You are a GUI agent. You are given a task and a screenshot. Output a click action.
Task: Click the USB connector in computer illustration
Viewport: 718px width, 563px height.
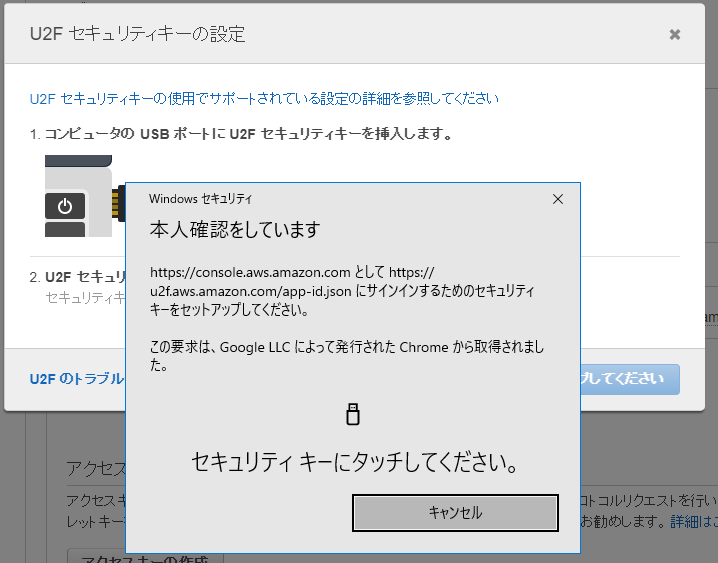pyautogui.click(x=119, y=203)
